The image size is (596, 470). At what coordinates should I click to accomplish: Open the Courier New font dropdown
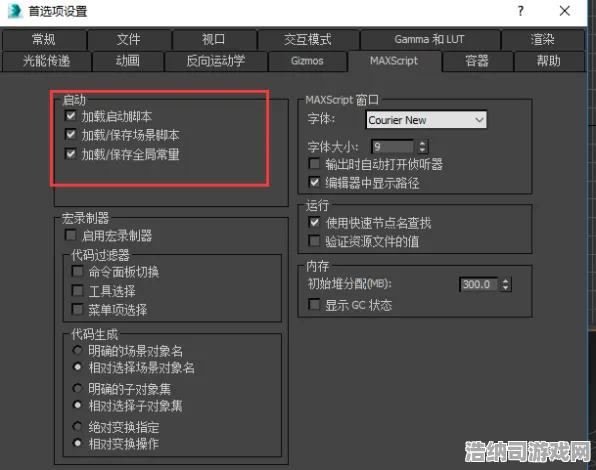426,120
